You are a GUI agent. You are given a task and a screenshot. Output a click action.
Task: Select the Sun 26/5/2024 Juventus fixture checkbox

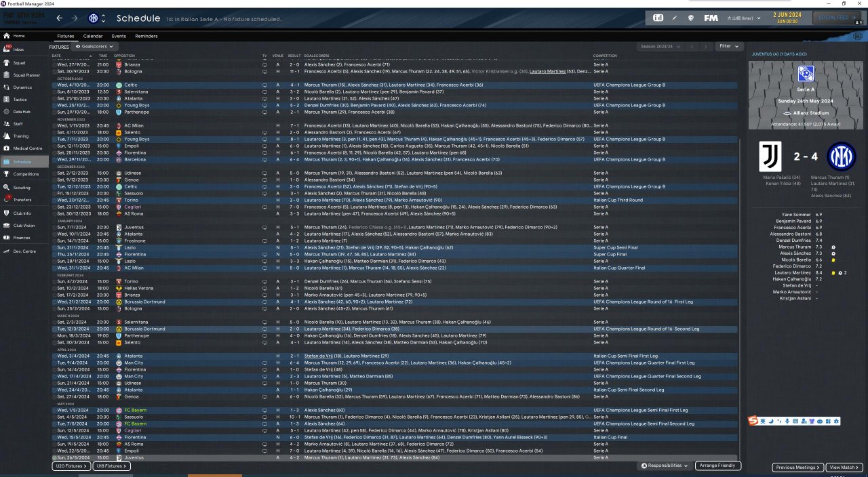click(54, 458)
